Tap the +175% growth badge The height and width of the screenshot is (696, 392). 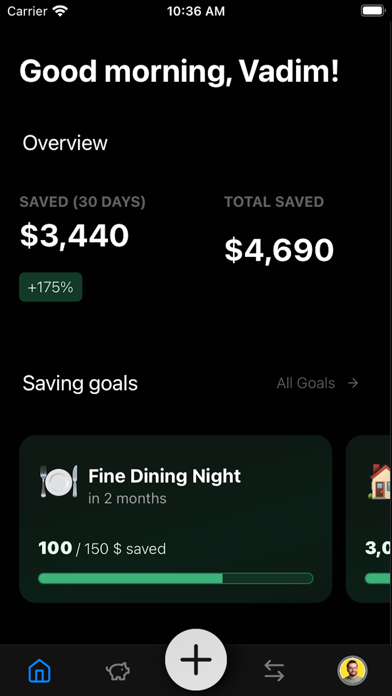51,287
